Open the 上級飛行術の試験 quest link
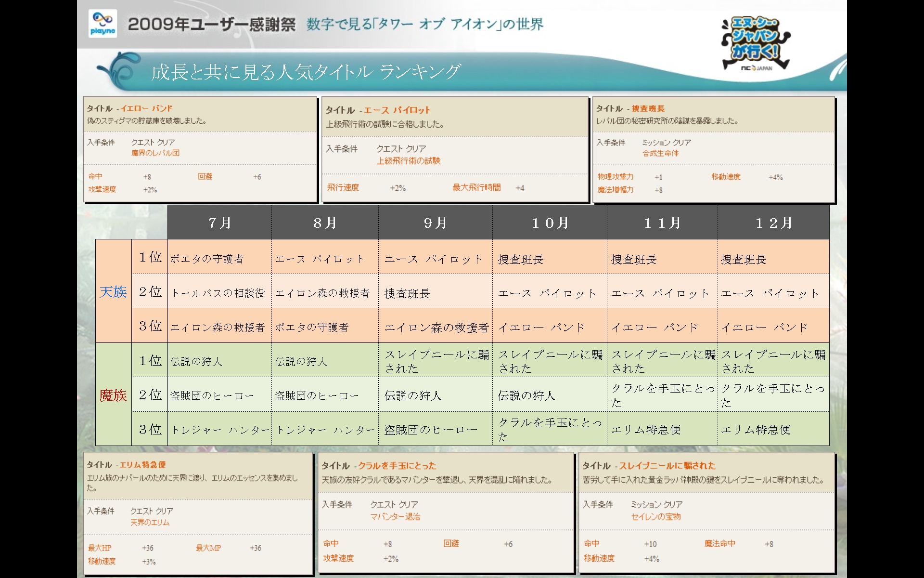The width and height of the screenshot is (924, 578). tap(408, 161)
